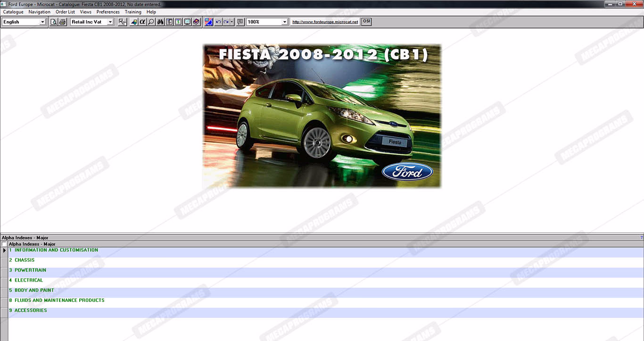Expand the Retail Inc Vat dropdown
644x341 pixels.
point(110,22)
